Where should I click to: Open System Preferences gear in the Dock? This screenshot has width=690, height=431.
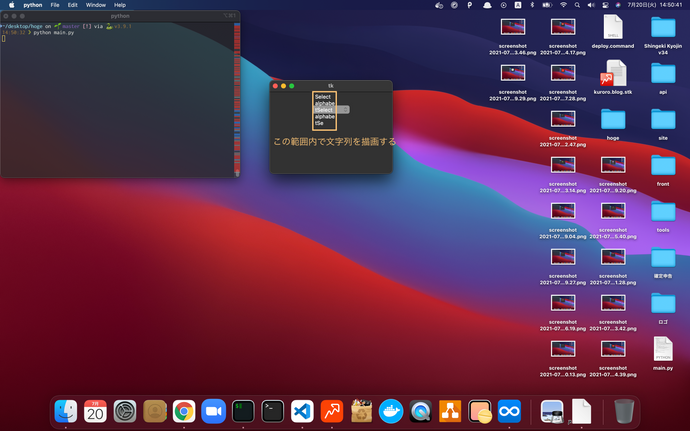[x=125, y=411]
